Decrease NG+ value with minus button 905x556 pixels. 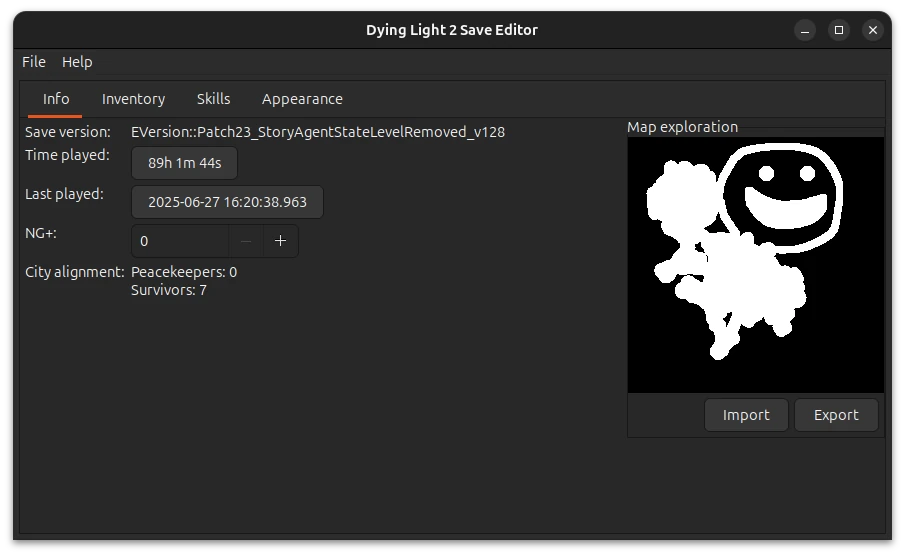tap(246, 241)
